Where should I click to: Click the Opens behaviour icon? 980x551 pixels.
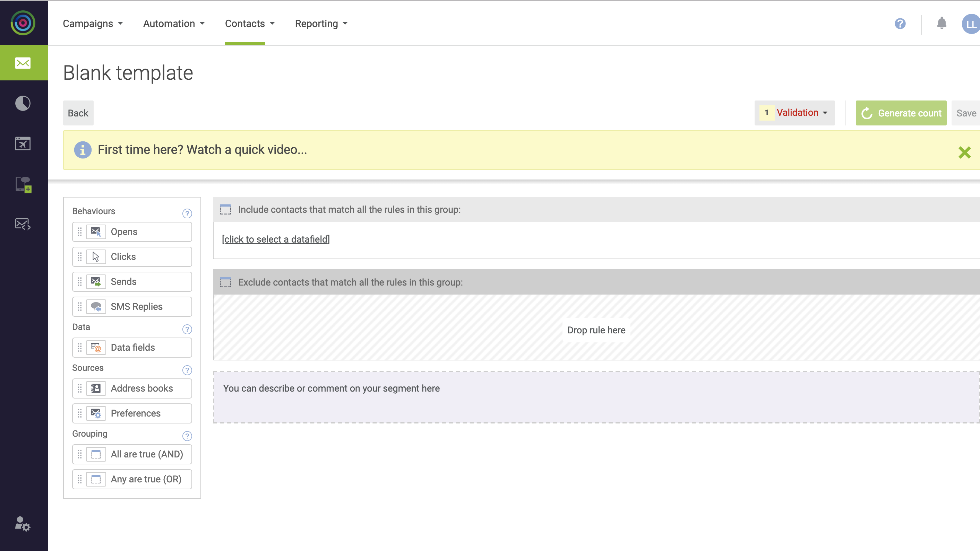[x=96, y=231]
